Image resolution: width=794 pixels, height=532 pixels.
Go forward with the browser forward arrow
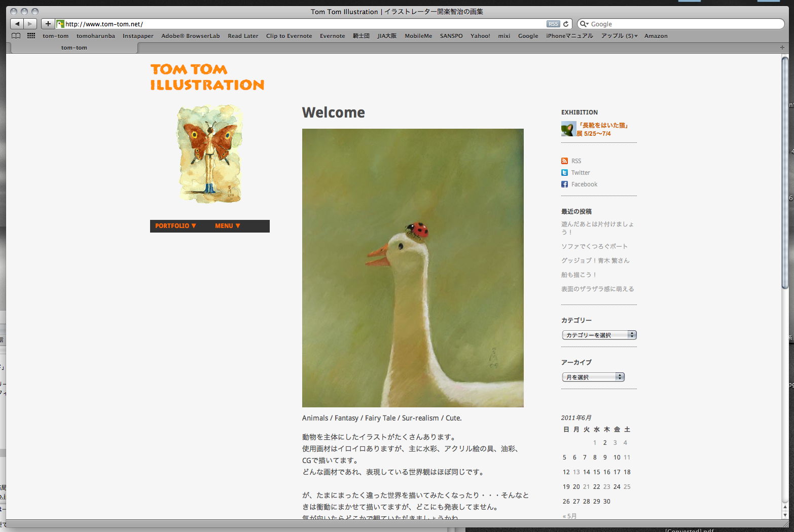30,24
